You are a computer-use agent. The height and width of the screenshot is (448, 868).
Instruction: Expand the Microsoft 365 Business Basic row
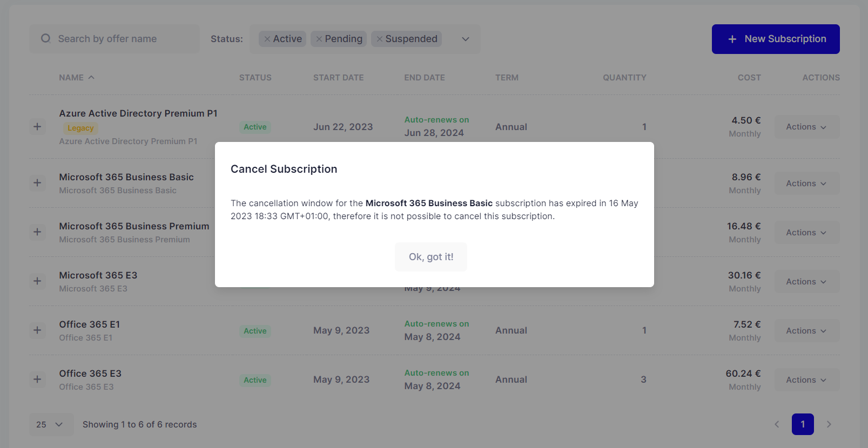37,183
